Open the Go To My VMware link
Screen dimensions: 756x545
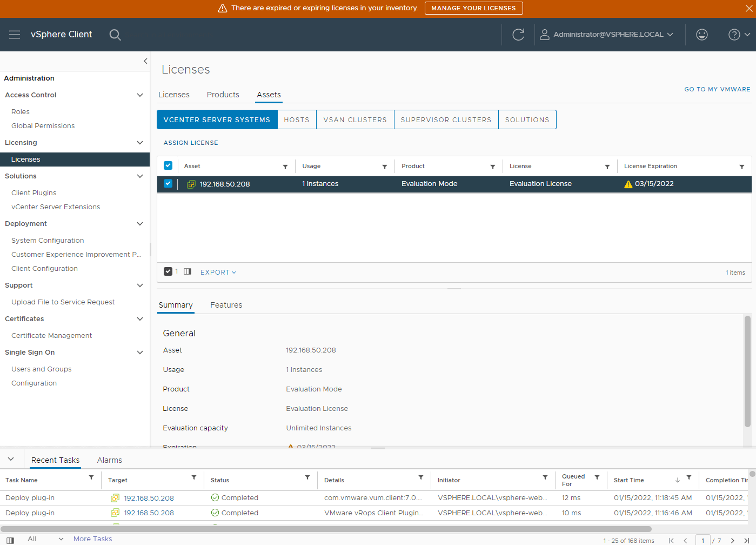click(717, 89)
